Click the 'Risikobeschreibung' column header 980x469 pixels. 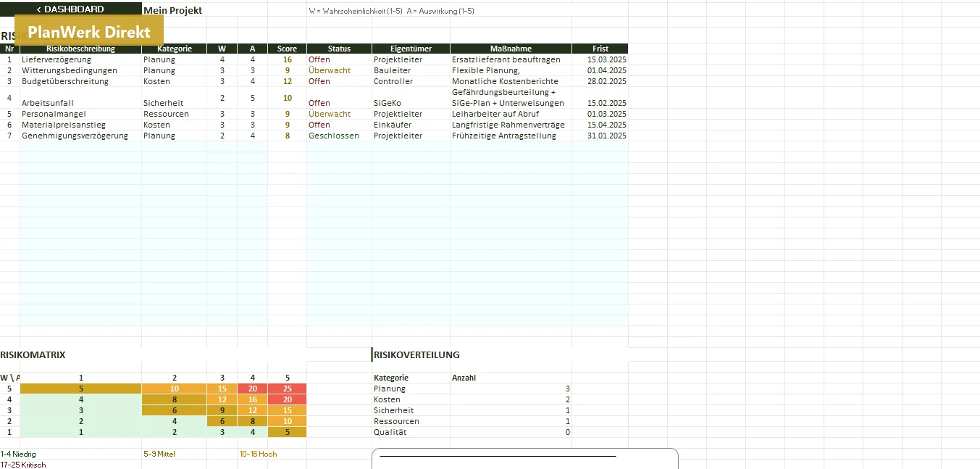[x=80, y=49]
